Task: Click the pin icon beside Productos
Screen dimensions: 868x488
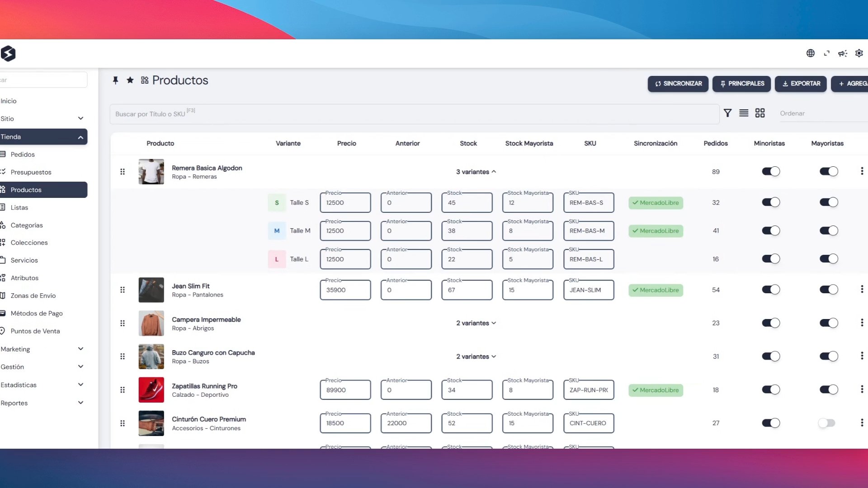Action: [115, 80]
